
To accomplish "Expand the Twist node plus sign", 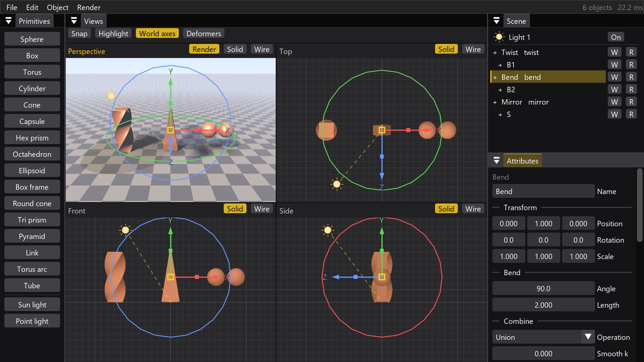I will click(x=495, y=53).
